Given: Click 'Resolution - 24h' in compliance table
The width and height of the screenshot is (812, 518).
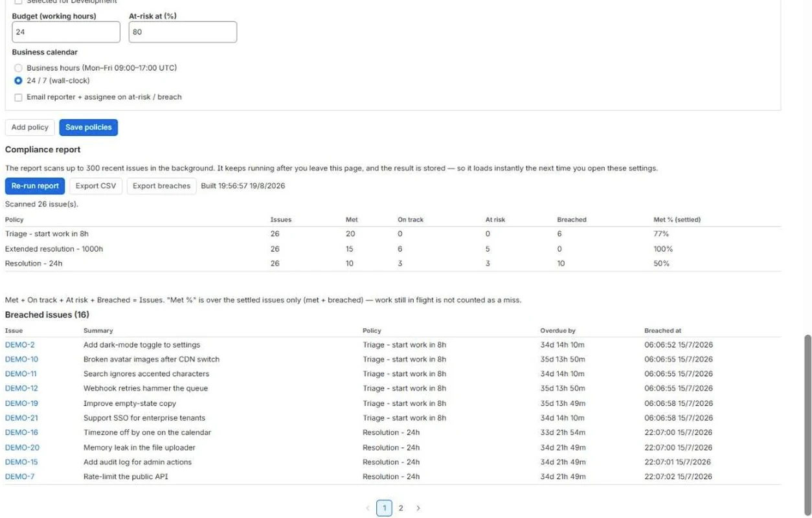Looking at the screenshot, I should pos(34,264).
